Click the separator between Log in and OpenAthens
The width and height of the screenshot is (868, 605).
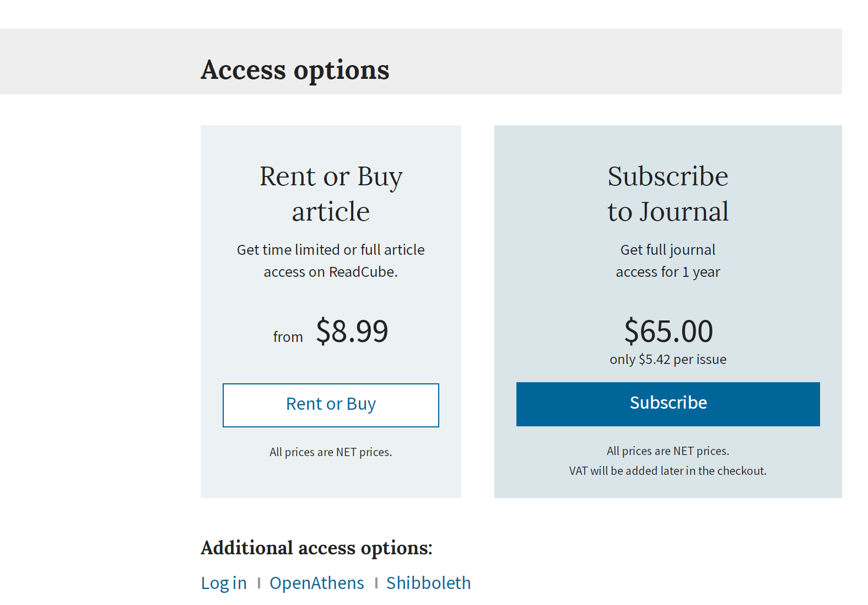[x=258, y=583]
